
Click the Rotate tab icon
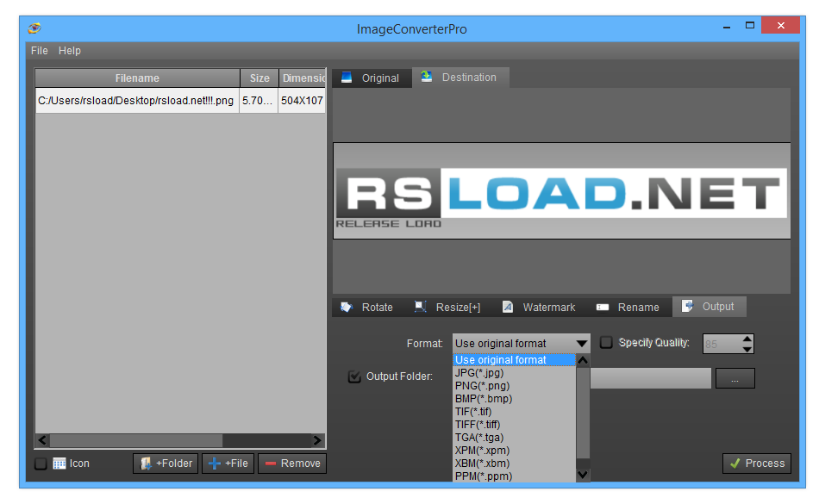[347, 307]
